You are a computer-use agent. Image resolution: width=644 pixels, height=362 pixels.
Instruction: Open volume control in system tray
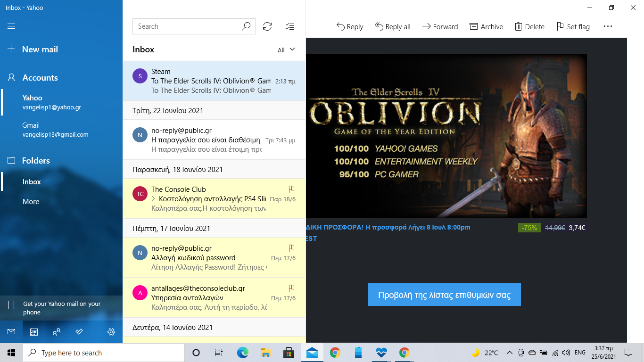[566, 353]
